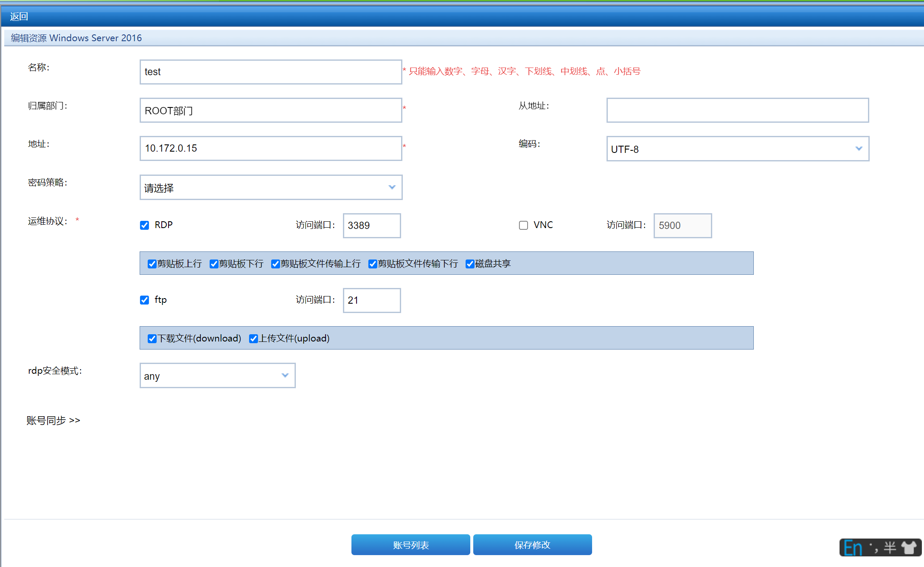Screen dimensions: 924x567
Task: Uncheck 剪贴板上行 clipboard upload option
Action: [x=152, y=264]
